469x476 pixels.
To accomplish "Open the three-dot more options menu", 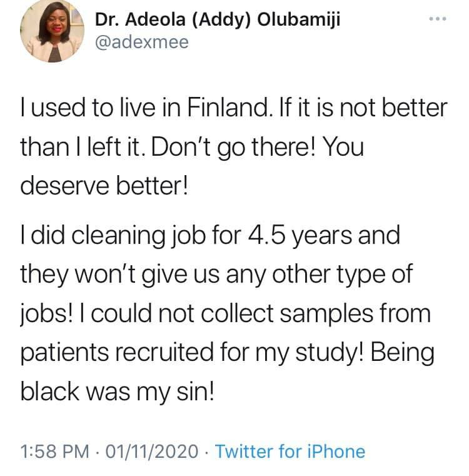I will tap(438, 19).
